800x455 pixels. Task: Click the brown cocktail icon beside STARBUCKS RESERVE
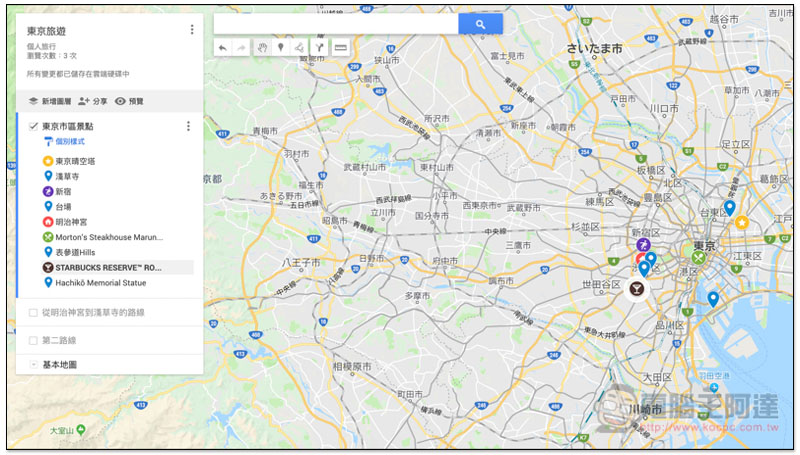pyautogui.click(x=47, y=267)
